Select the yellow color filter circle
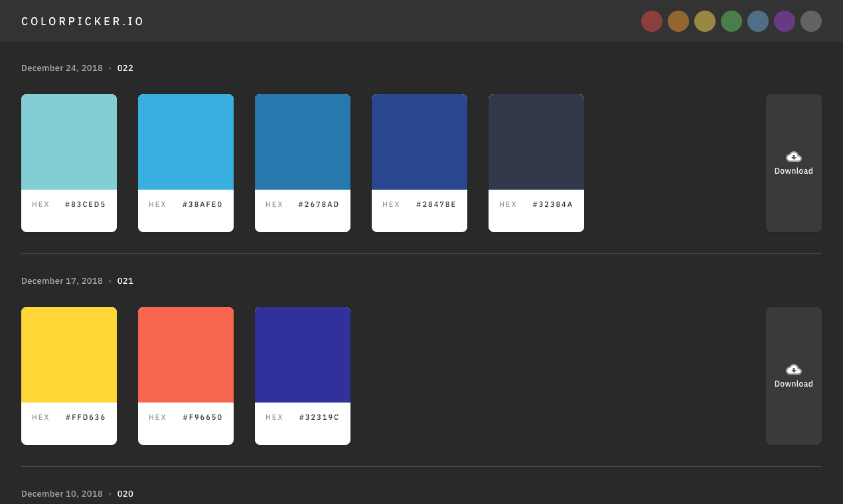The height and width of the screenshot is (504, 843). 705,21
